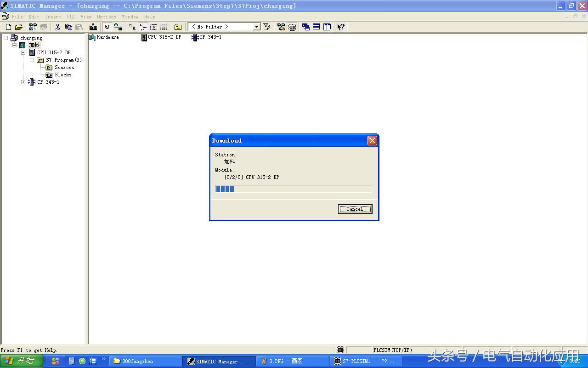Viewport: 588px width, 368px height.
Task: Open the Accessible Nodes toolbar icon
Action: [33, 27]
